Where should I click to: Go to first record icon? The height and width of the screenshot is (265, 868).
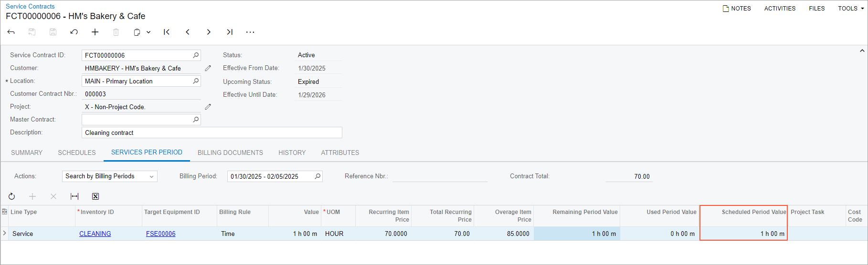[x=167, y=32]
